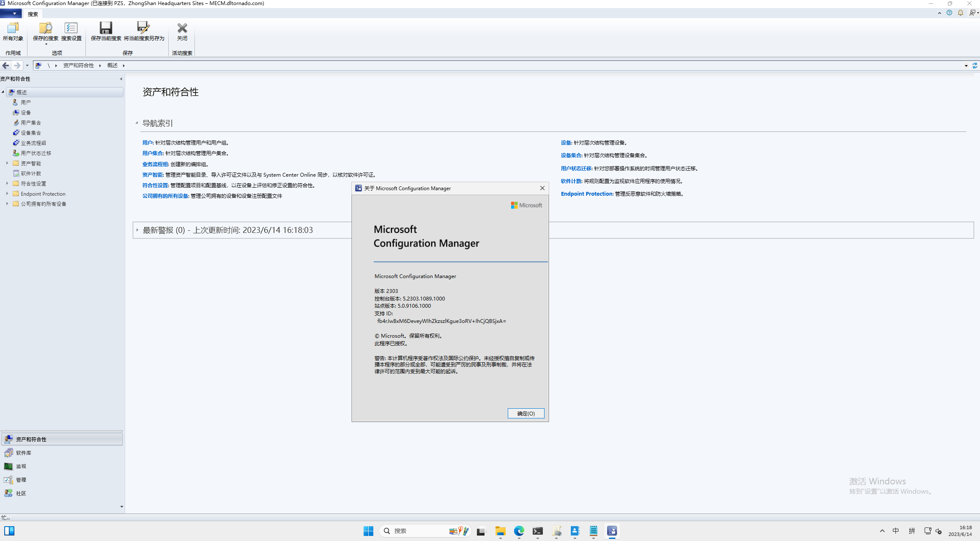Open the Saved Searches icon
Image resolution: width=980 pixels, height=541 pixels.
(45, 28)
